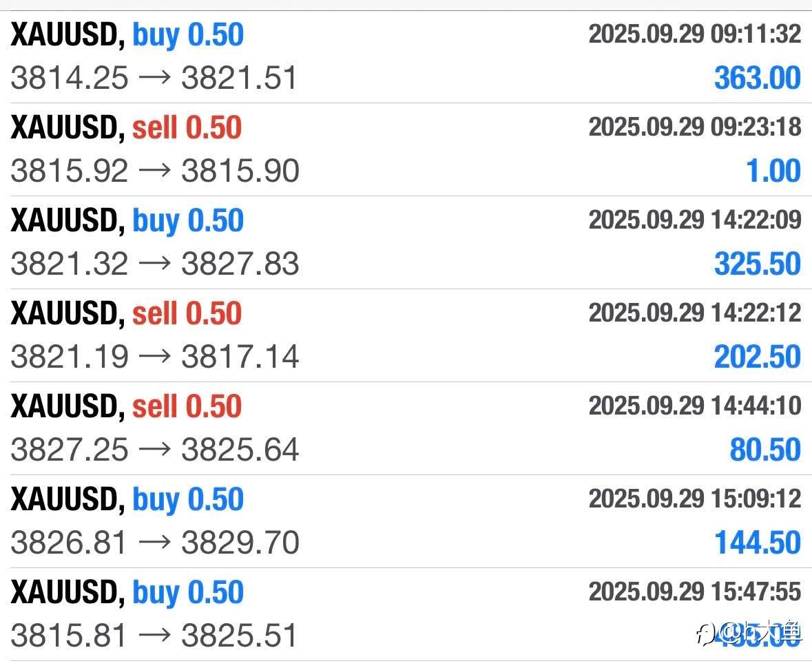The height and width of the screenshot is (670, 812).
Task: Click the 144.50 profit amount
Action: click(x=757, y=543)
